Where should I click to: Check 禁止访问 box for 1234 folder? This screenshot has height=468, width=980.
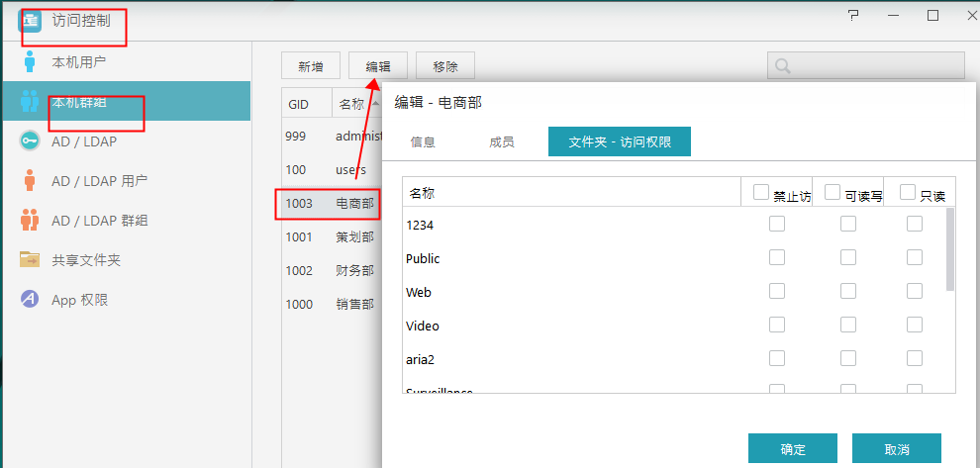(x=777, y=225)
